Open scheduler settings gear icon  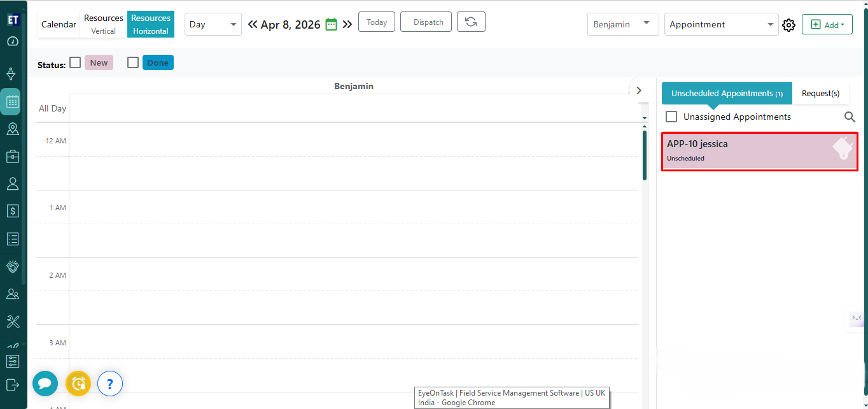coord(789,25)
